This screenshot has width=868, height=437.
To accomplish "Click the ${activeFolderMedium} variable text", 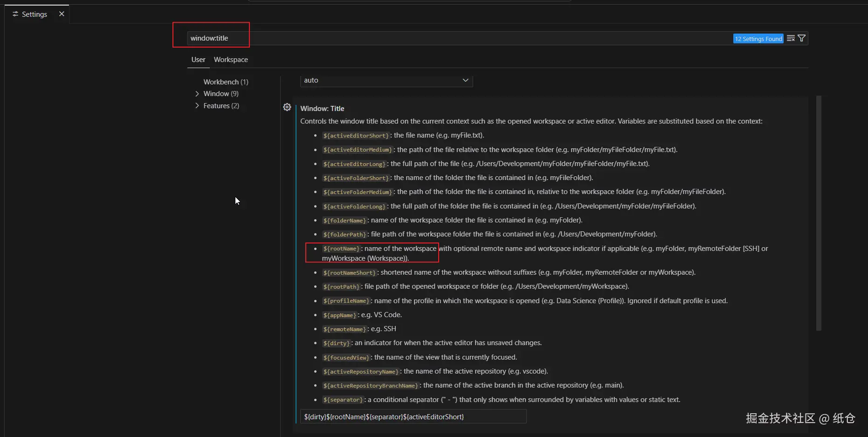I will click(358, 192).
